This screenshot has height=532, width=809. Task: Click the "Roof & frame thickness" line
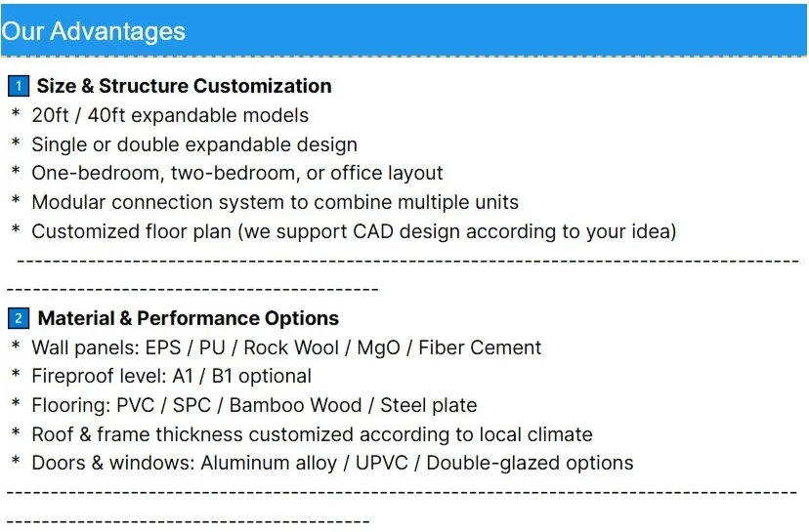click(312, 434)
